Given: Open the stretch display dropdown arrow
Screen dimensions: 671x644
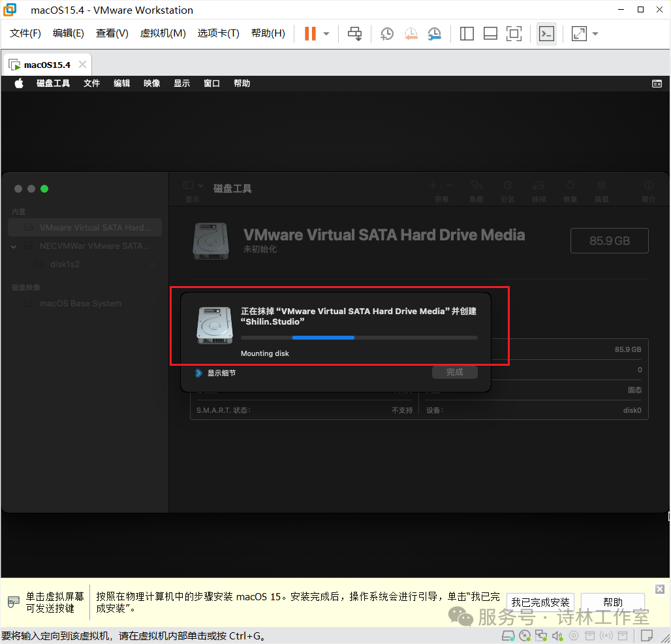Looking at the screenshot, I should pos(595,34).
